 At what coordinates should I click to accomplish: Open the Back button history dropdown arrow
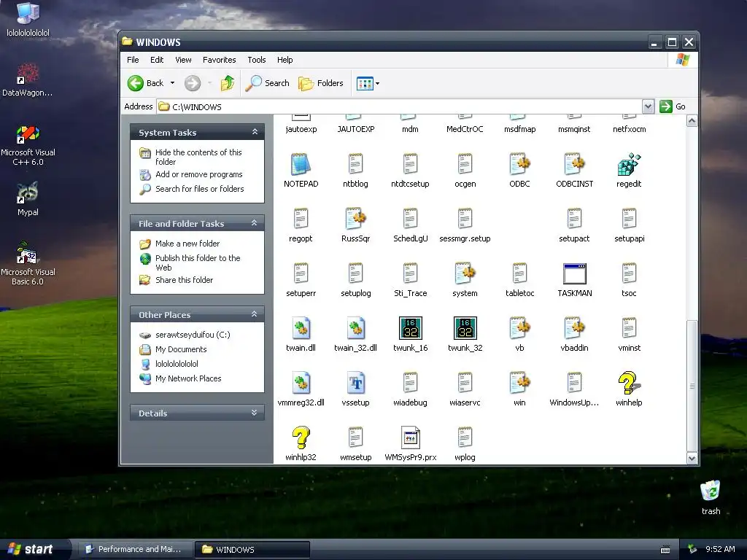[172, 83]
